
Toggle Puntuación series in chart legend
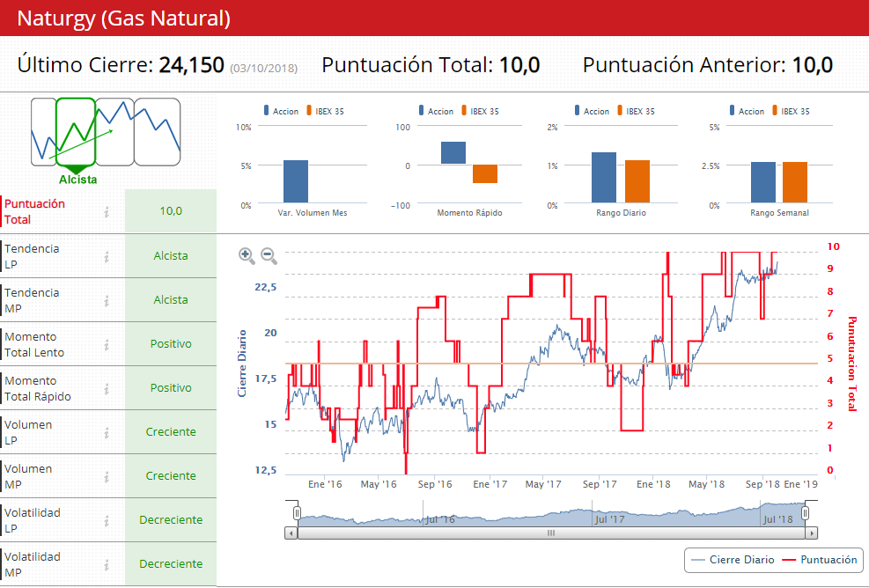click(x=819, y=560)
